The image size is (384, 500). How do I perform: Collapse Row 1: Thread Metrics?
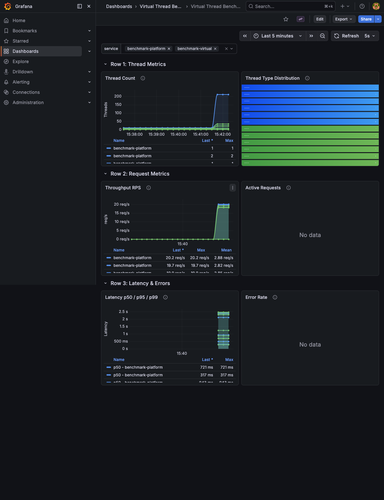tap(105, 64)
